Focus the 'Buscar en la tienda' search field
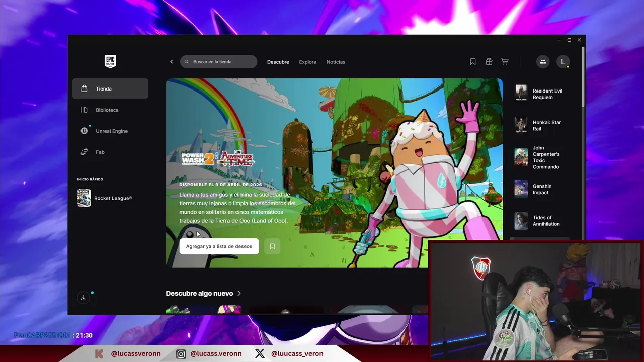This screenshot has width=644, height=362. coord(218,62)
